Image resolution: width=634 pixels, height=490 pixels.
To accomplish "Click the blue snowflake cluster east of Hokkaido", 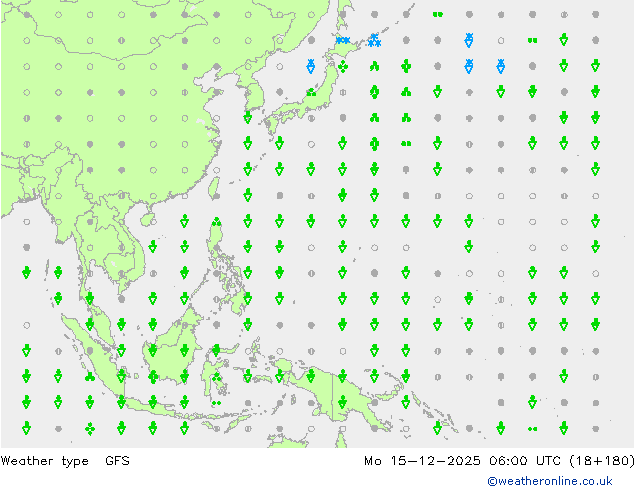I will coord(374,40).
